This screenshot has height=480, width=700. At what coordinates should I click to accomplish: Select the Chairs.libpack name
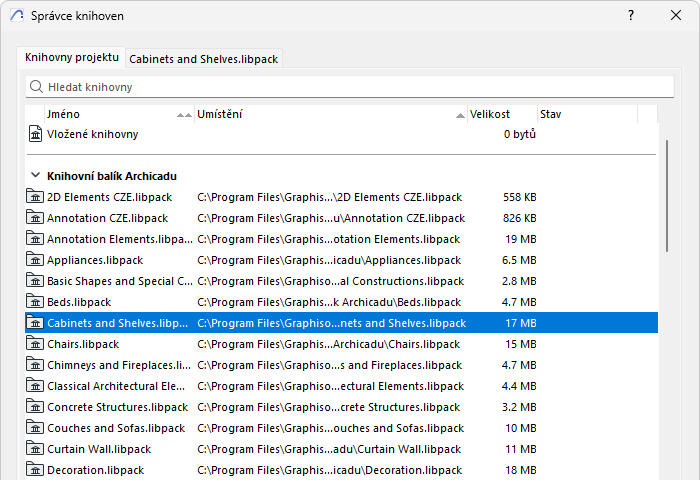(83, 344)
